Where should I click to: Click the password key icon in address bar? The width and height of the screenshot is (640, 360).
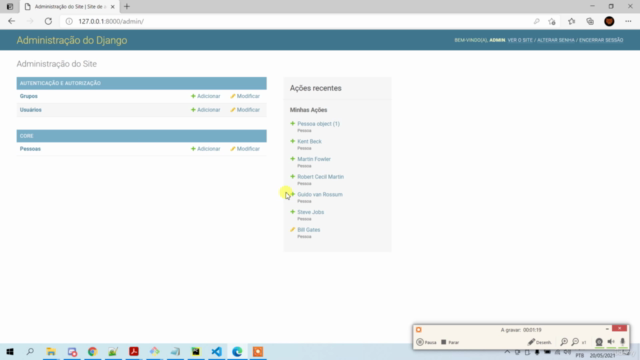536,21
